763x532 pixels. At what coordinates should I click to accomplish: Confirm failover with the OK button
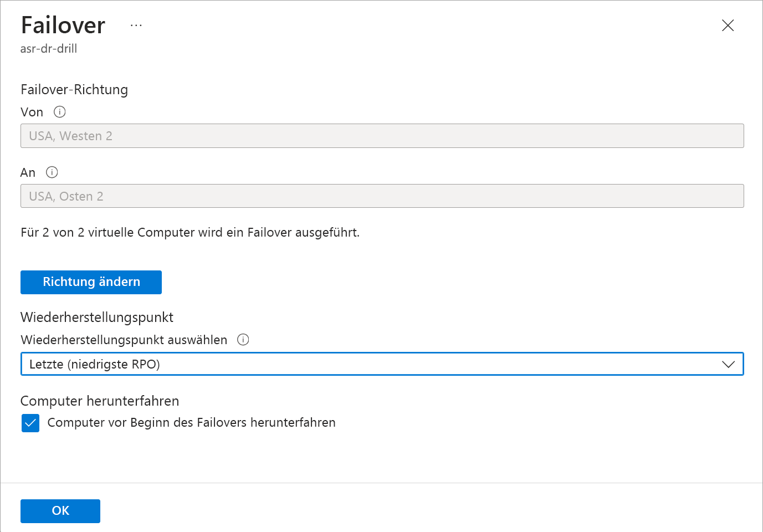60,511
